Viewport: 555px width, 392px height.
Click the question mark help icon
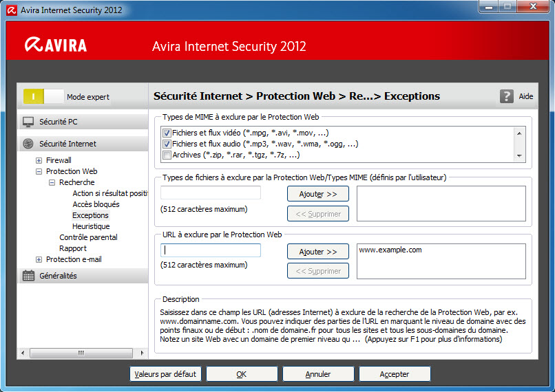507,96
